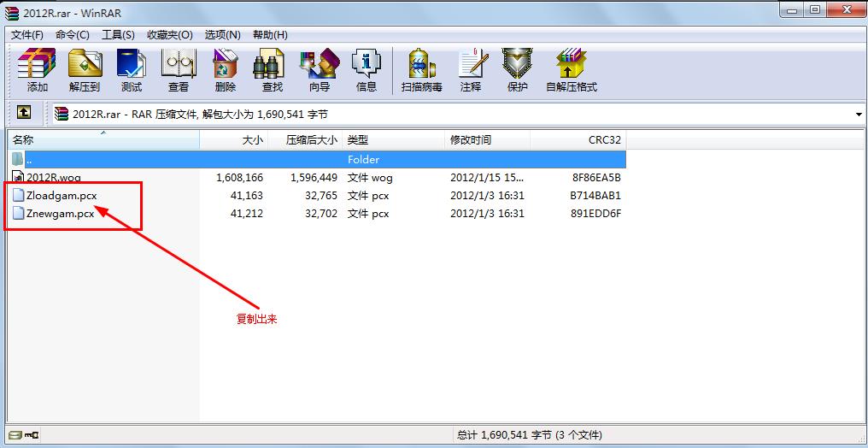Click the WinRAR title bar app icon
Screen dimensions: 868x448
[11, 13]
